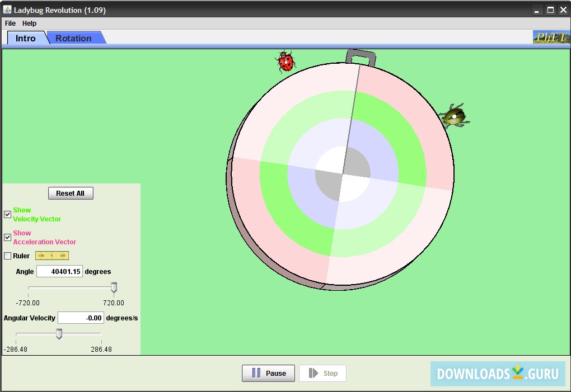The image size is (571, 392).
Task: Uncheck Show Velocity Vector checkbox
Action: (8, 214)
